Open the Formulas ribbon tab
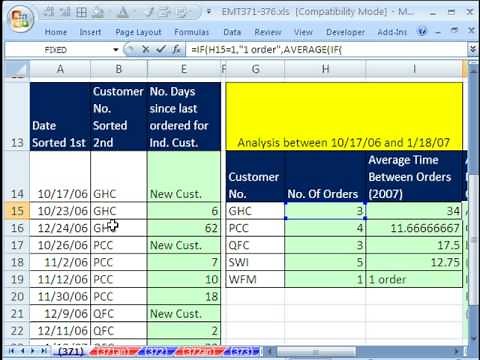The width and height of the screenshot is (480, 360). 192,32
